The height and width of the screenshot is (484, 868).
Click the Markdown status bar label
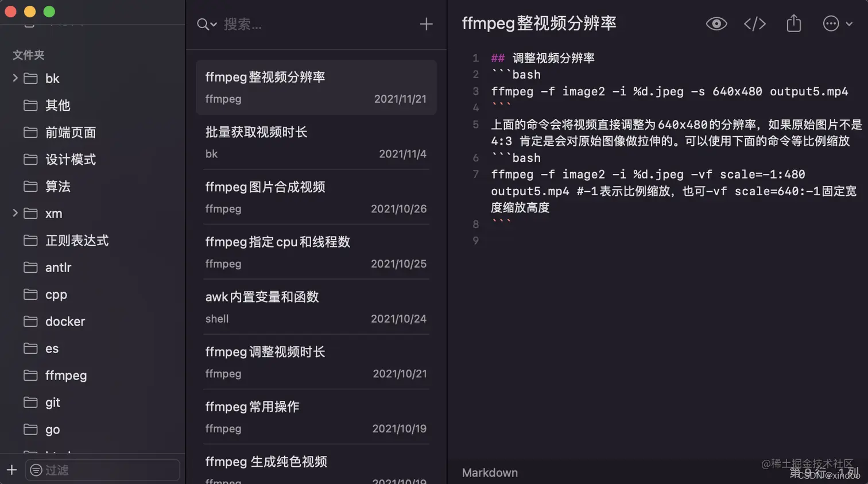coord(489,473)
